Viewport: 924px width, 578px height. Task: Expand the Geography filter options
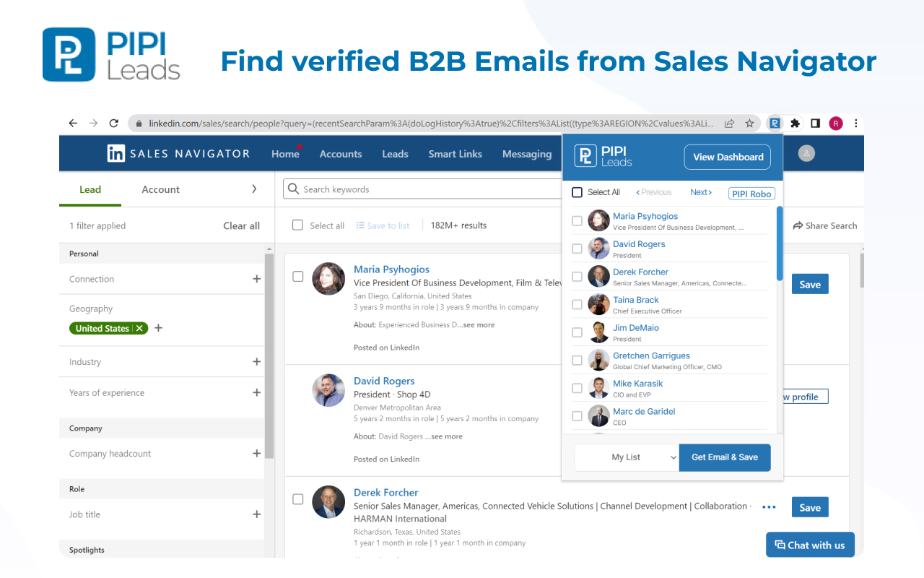pyautogui.click(x=158, y=328)
